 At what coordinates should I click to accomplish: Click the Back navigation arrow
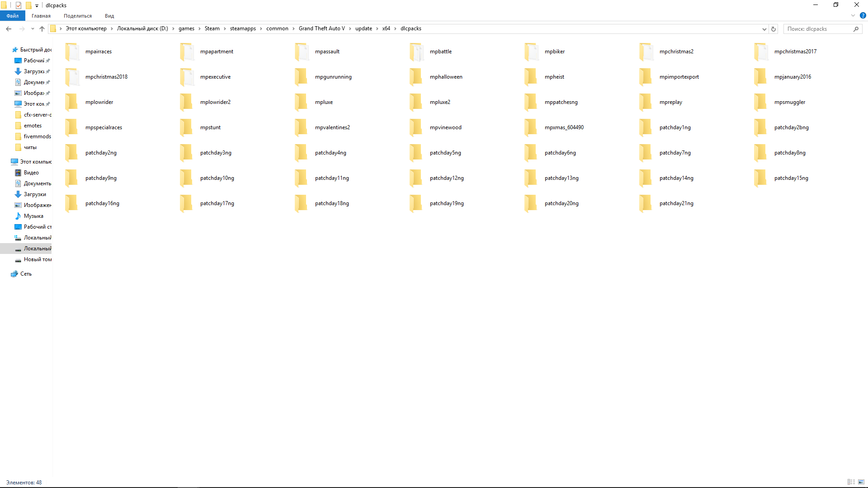tap(9, 29)
